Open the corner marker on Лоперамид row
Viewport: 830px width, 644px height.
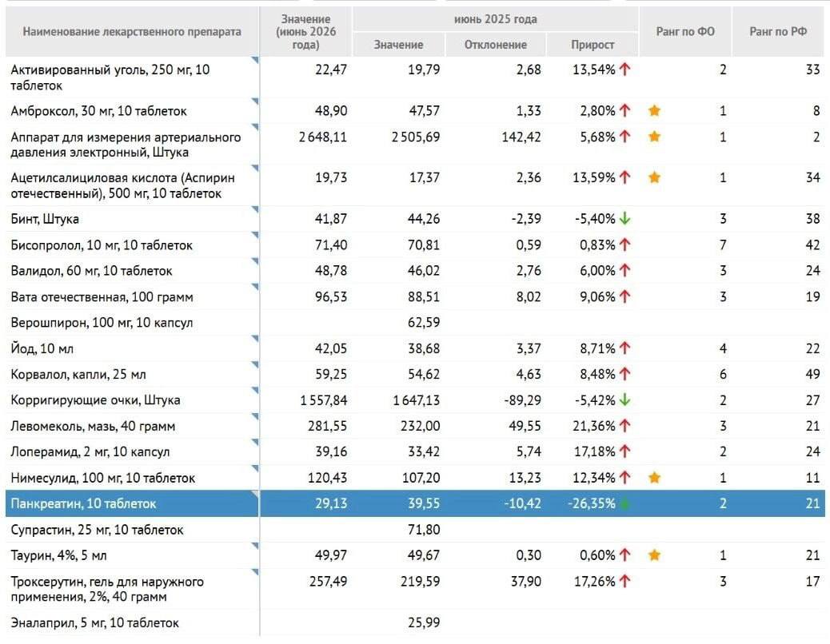click(x=255, y=443)
